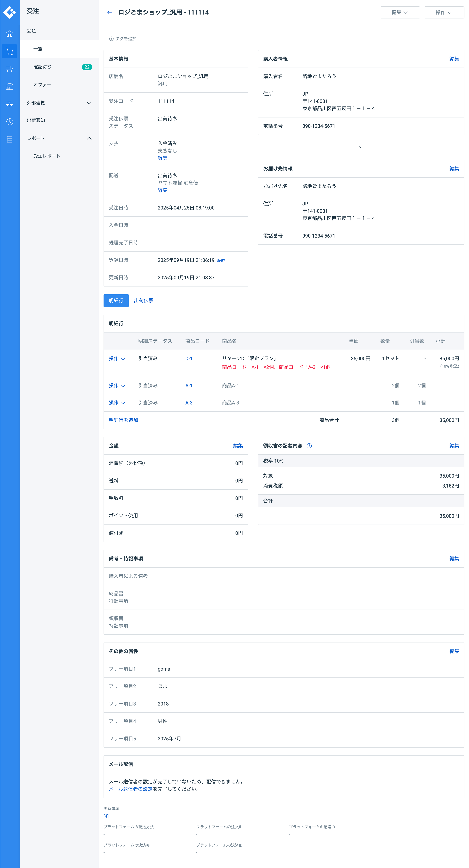Expand the 外部連携 sidebar section
Screen dimensions: 469x868
[89, 103]
